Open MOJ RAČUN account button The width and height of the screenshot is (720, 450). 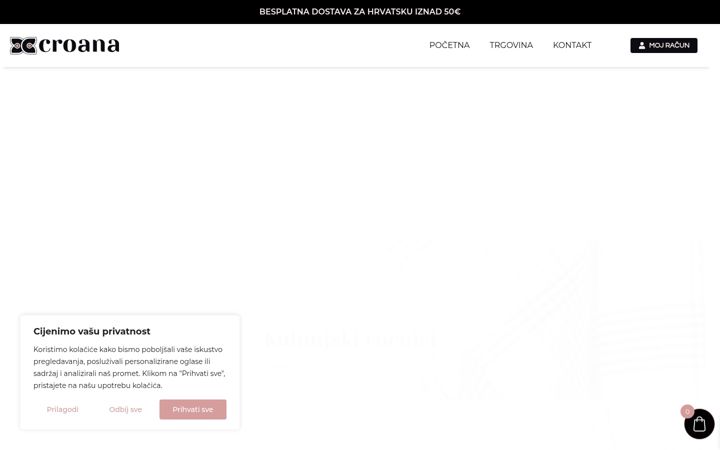[664, 45]
